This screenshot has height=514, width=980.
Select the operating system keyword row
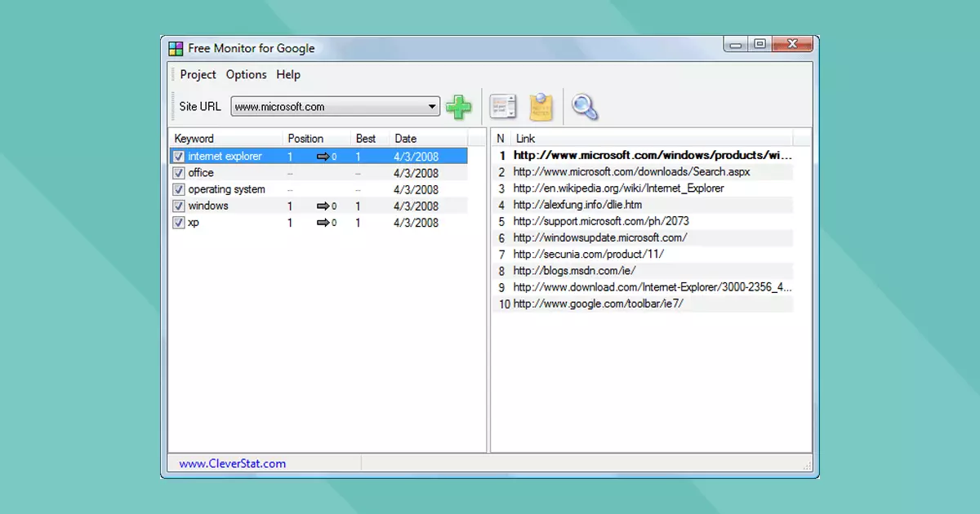[318, 189]
